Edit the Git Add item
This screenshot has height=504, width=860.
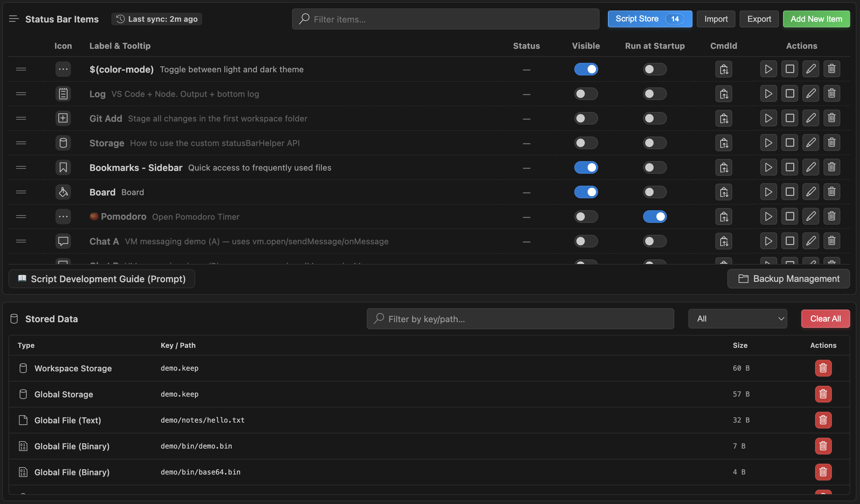click(x=811, y=118)
